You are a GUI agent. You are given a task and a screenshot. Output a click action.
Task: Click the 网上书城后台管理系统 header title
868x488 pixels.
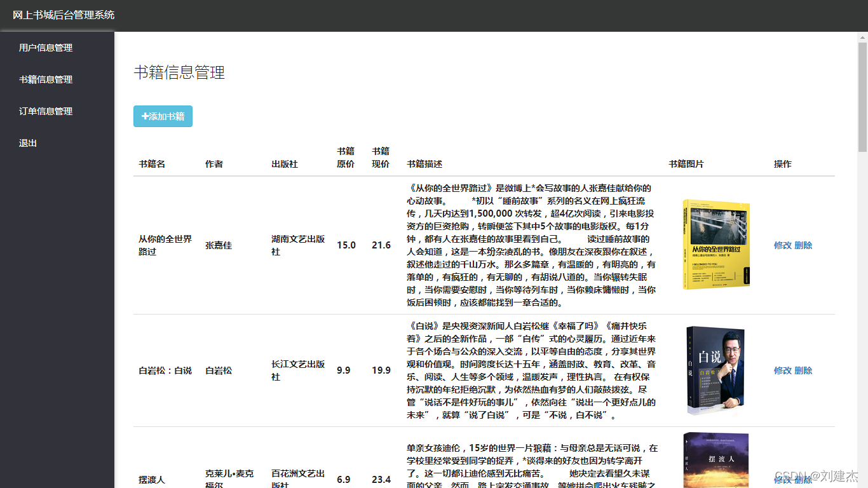64,15
